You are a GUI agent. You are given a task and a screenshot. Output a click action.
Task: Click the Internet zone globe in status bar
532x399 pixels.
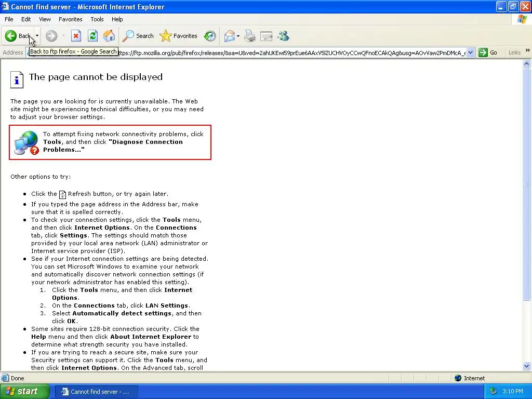458,378
